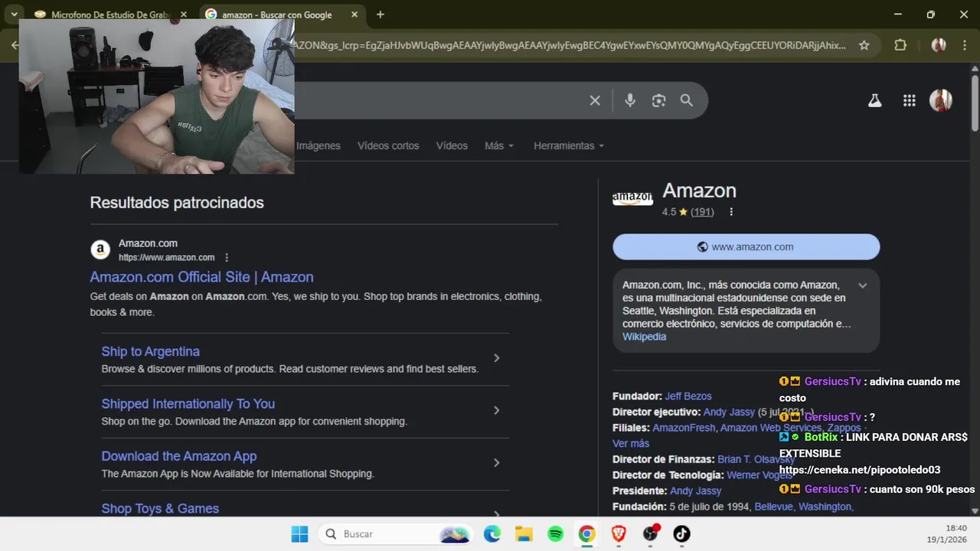980x551 pixels.
Task: Open Chrome extensions puzzle icon
Action: [900, 45]
